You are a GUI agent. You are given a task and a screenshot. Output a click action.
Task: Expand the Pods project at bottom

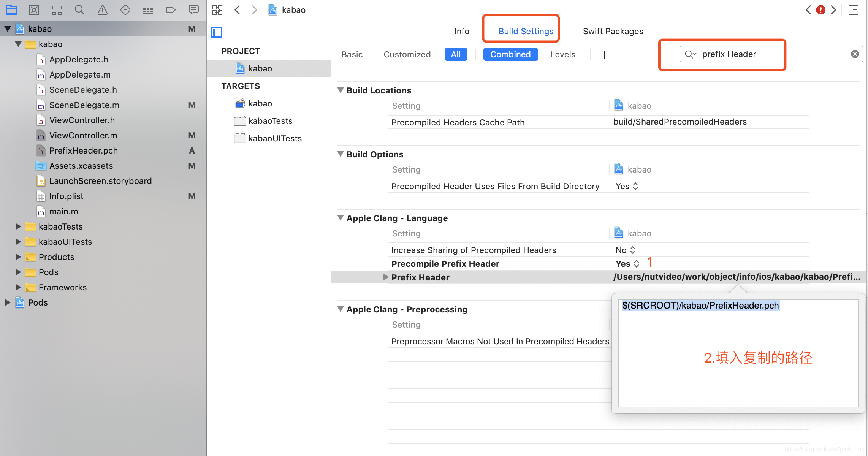coord(8,302)
